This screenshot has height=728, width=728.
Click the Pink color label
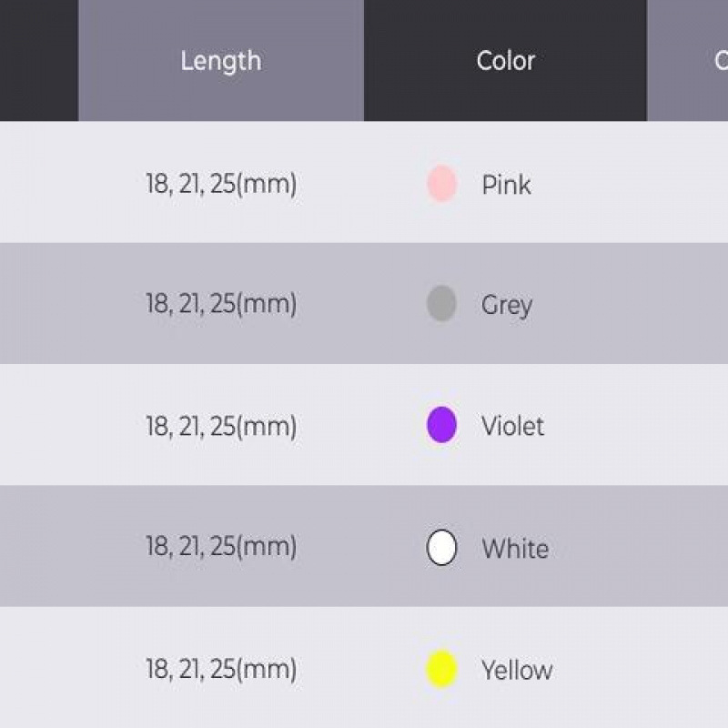click(506, 185)
